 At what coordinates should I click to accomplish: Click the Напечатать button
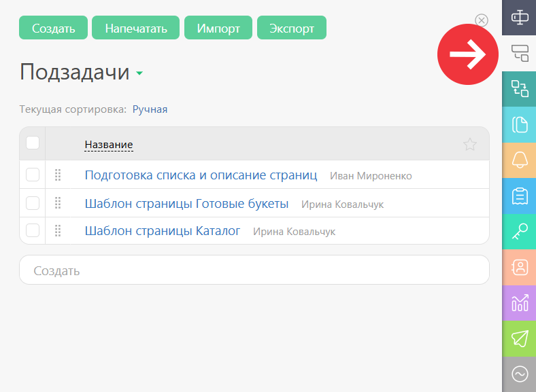click(x=136, y=28)
